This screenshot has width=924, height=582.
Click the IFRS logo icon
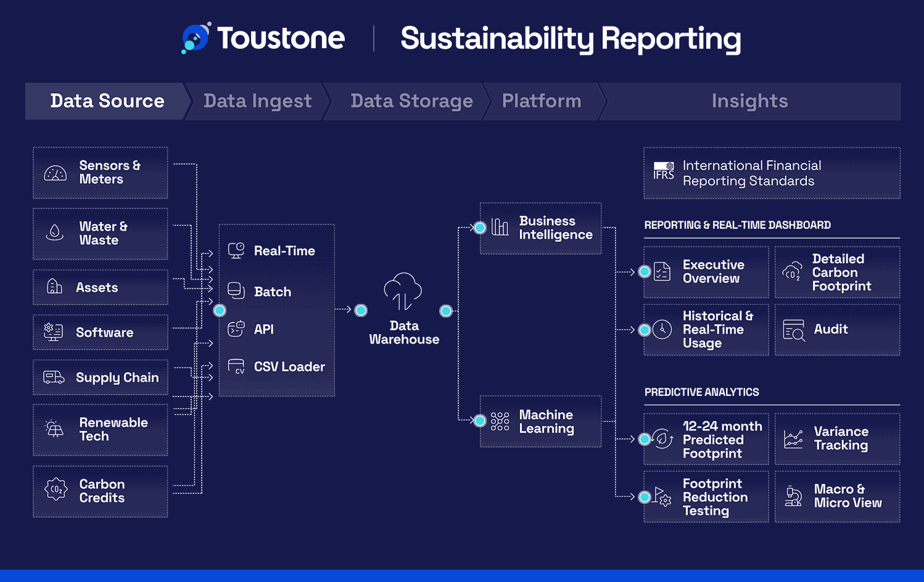[664, 171]
